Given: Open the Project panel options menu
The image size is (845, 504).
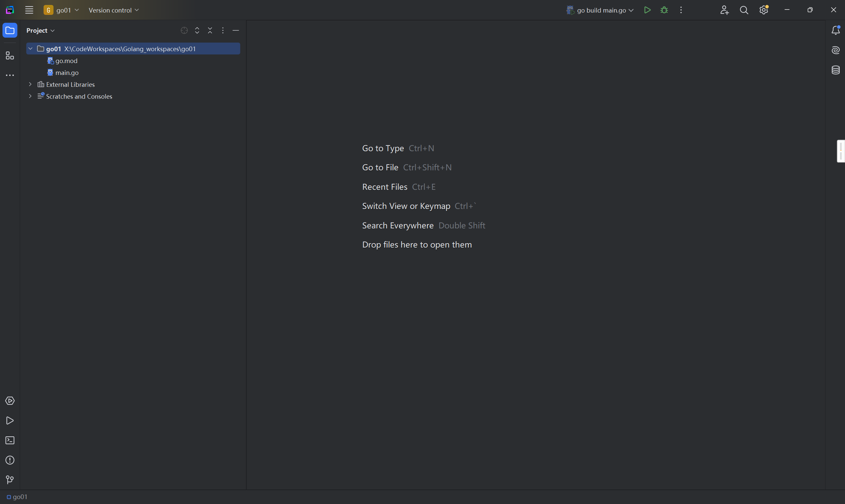Looking at the screenshot, I should pyautogui.click(x=223, y=30).
